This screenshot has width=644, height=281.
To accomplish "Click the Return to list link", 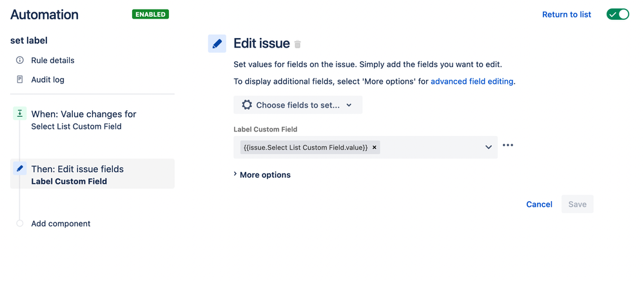I will click(567, 14).
